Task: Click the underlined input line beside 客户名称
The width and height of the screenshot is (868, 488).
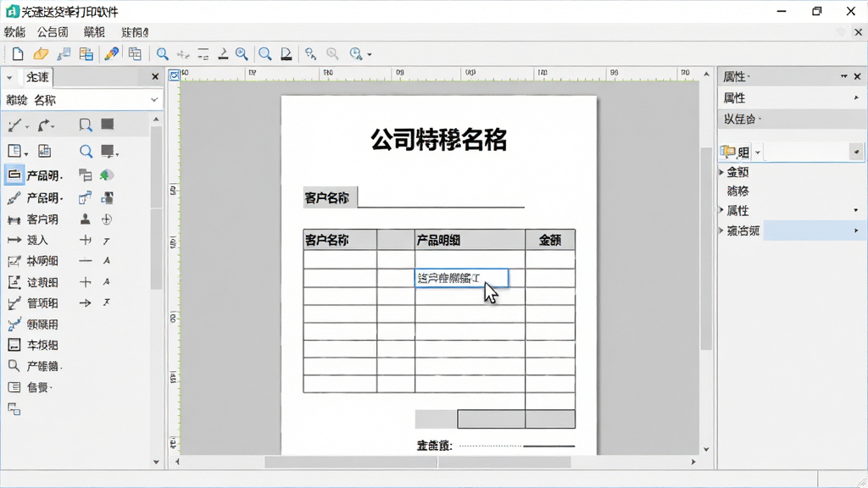Action: pos(441,199)
